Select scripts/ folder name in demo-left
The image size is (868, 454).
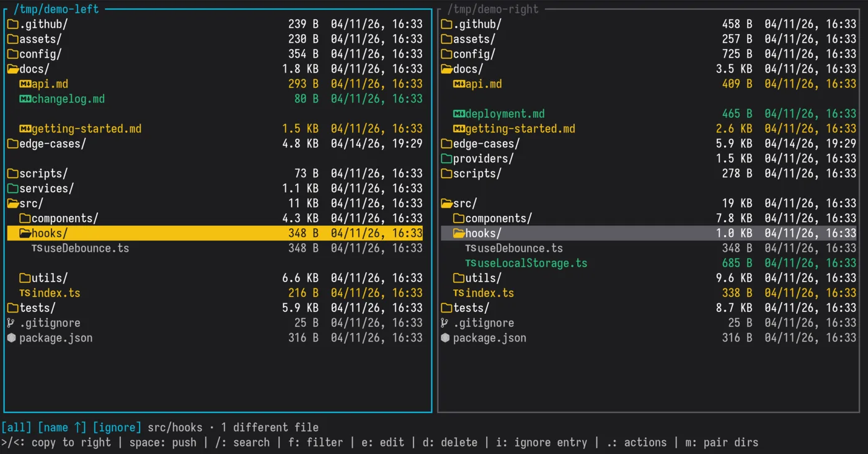coord(43,174)
